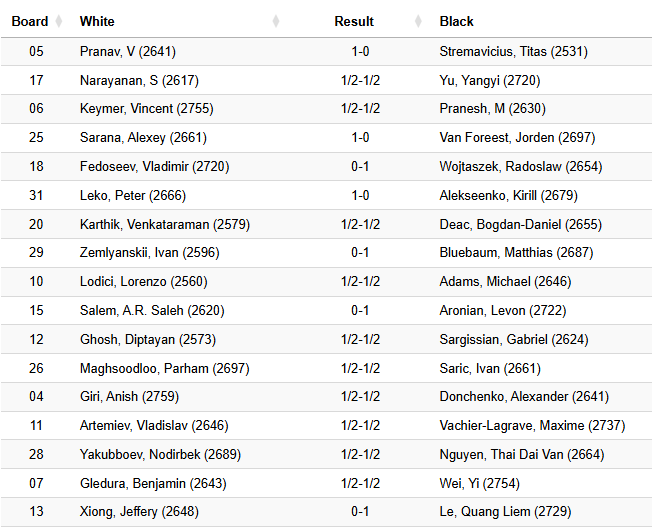The width and height of the screenshot is (652, 528).
Task: Click the 1-0 result for Leko versus Alekseenko
Action: (360, 196)
